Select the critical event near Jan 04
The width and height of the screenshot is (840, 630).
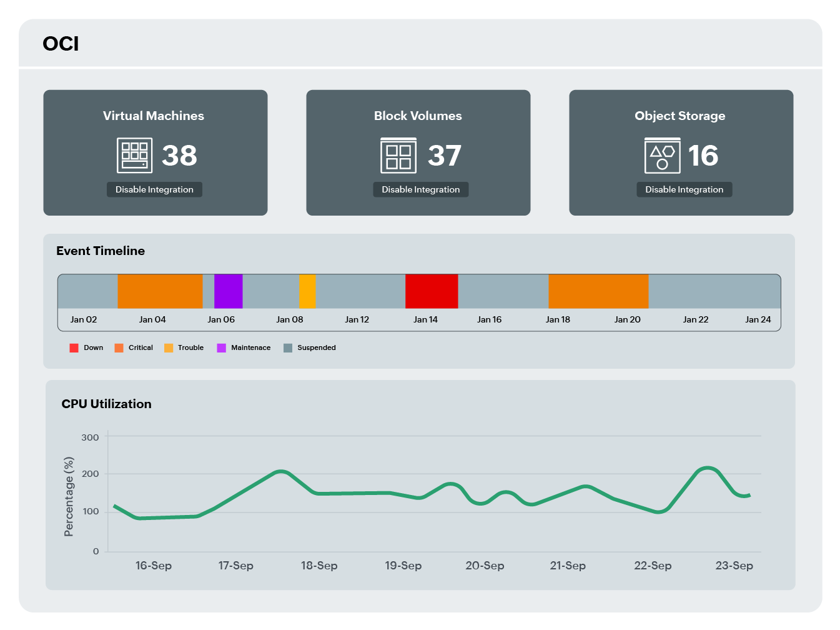tap(161, 291)
